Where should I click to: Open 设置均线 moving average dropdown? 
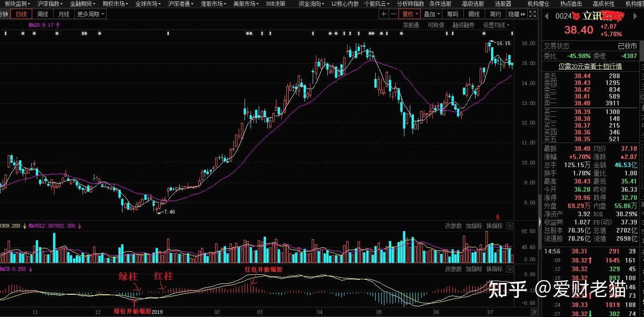(x=496, y=25)
